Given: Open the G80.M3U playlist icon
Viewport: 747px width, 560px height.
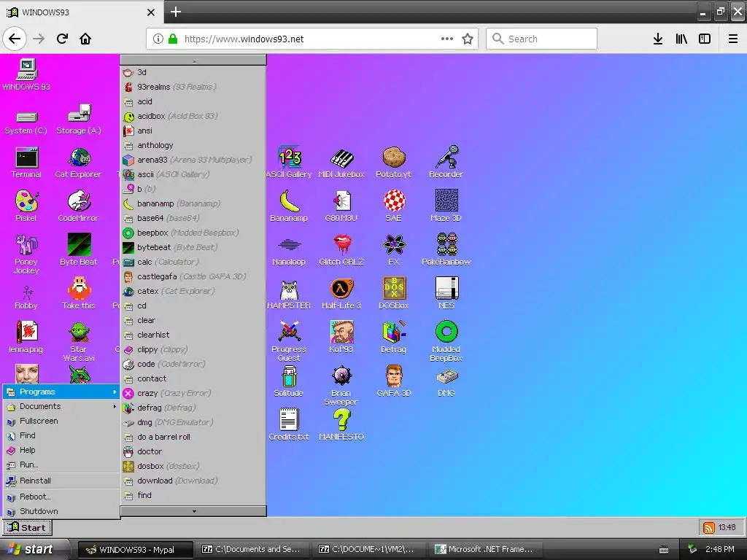Looking at the screenshot, I should click(x=341, y=206).
